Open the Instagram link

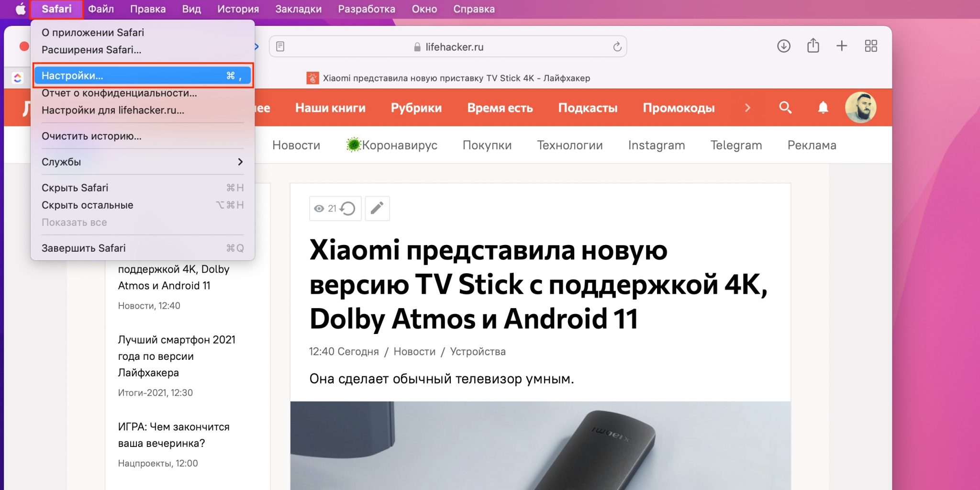(x=657, y=145)
